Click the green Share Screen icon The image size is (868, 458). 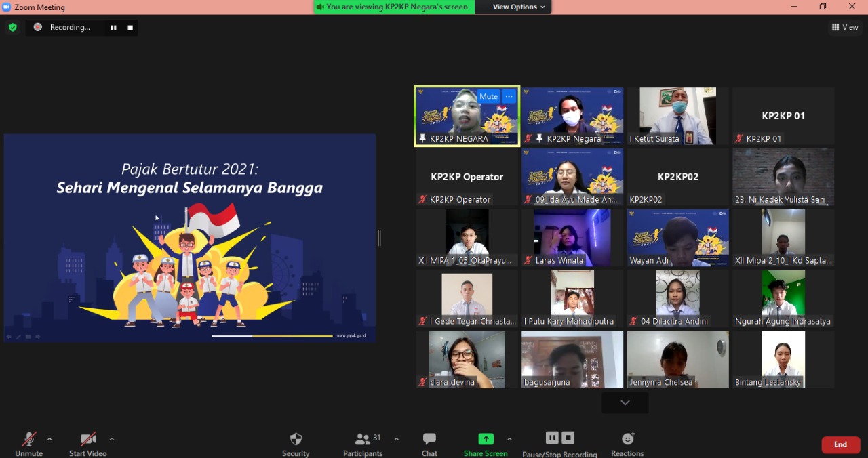pyautogui.click(x=486, y=439)
